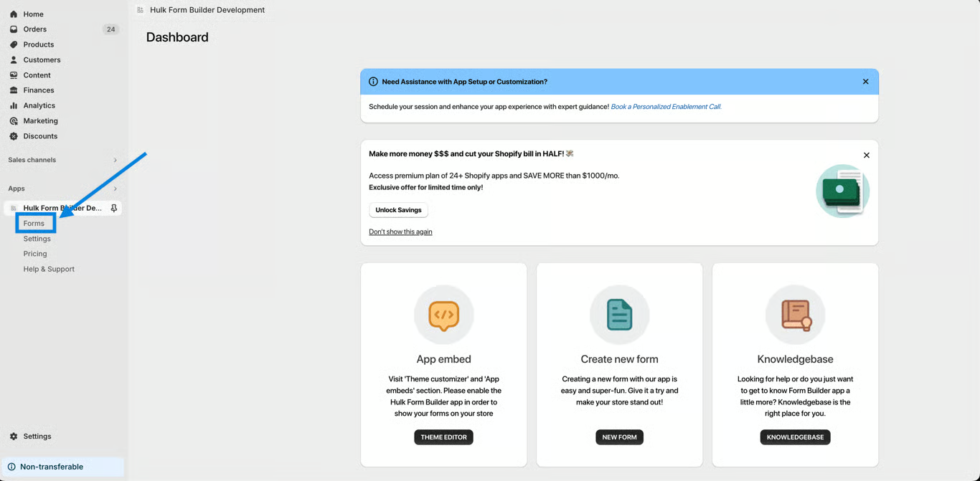Click the Hulk Form Builder app icon in sidebar
The width and height of the screenshot is (980, 481).
coord(14,208)
